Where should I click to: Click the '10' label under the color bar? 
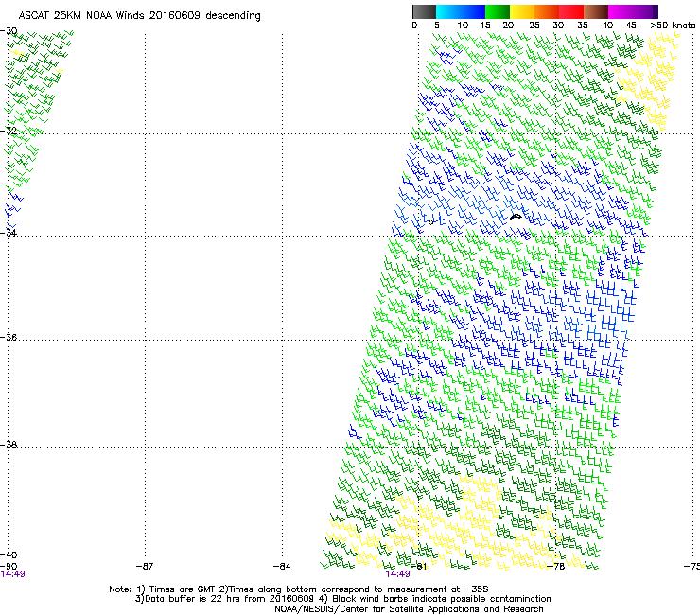463,26
